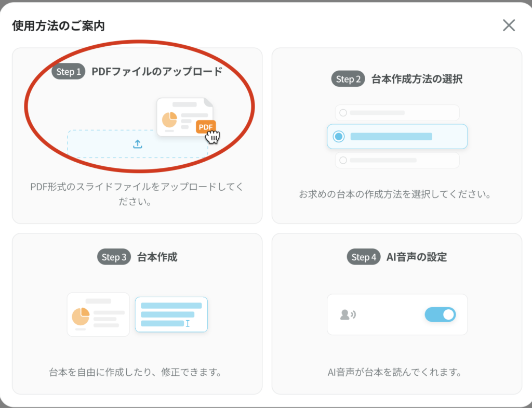
Task: Click the orange PDF badge icon
Action: click(x=206, y=127)
